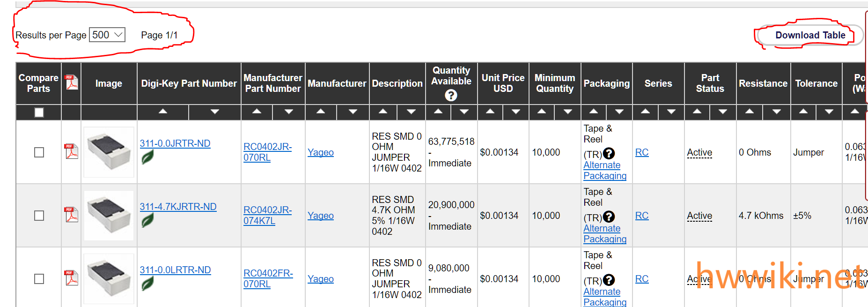
Task: Open Results per Page dropdown
Action: click(107, 35)
